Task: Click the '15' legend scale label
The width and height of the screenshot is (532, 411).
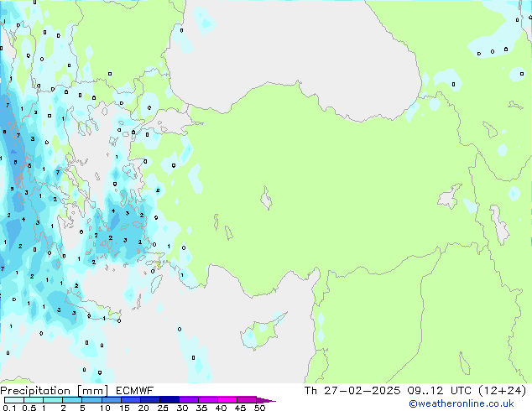Action: [x=124, y=408]
